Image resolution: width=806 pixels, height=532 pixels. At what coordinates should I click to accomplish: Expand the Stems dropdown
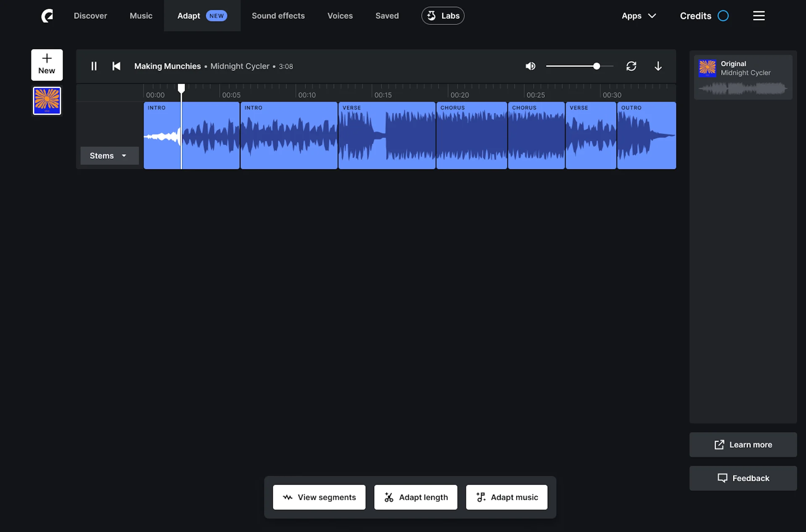click(109, 155)
